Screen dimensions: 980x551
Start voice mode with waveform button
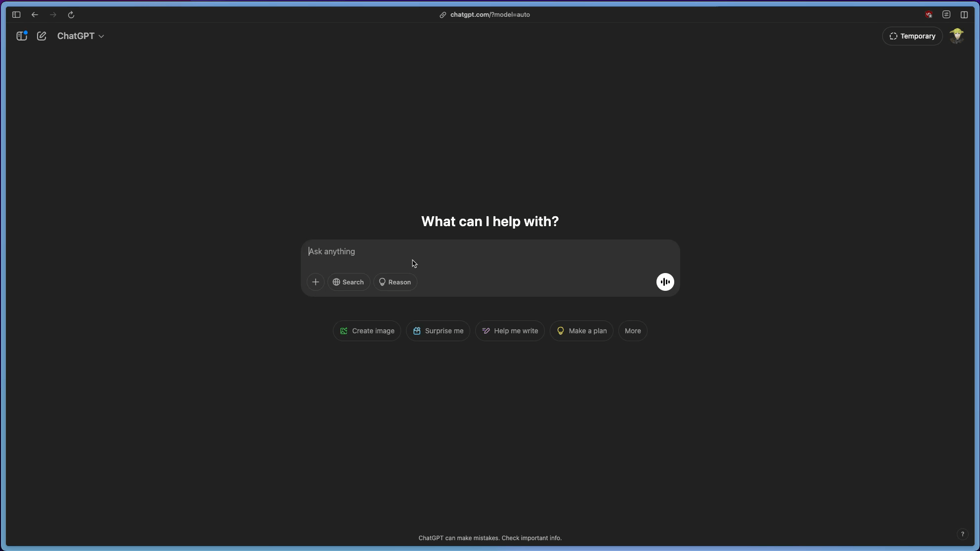click(x=665, y=282)
